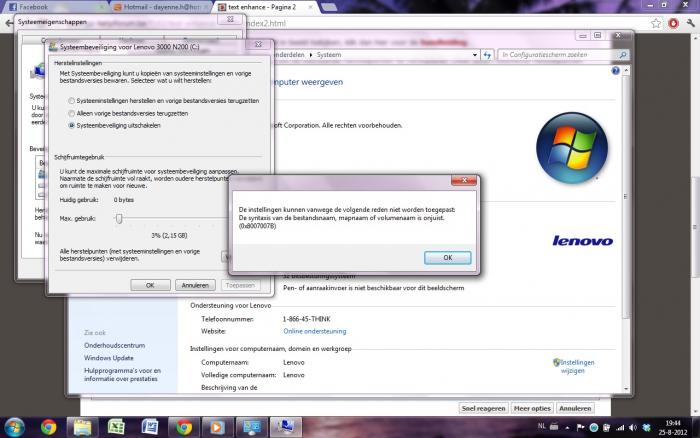Switch to the System Properties taskbar item
The image size is (700, 438).
(285, 427)
